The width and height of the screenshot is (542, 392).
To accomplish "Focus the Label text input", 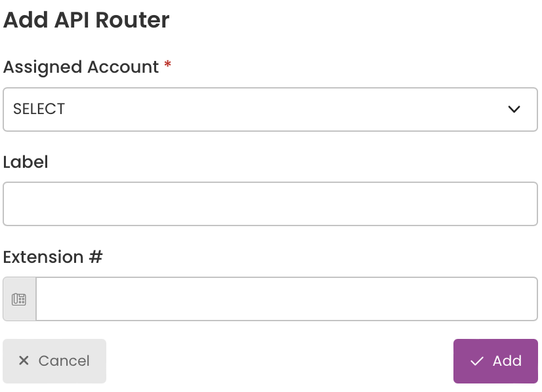I will (270, 204).
